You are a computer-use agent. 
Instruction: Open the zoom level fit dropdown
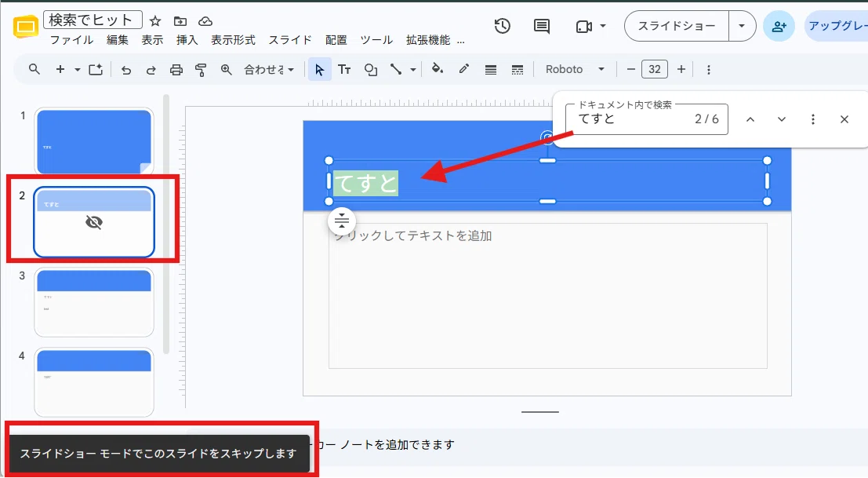pos(269,70)
